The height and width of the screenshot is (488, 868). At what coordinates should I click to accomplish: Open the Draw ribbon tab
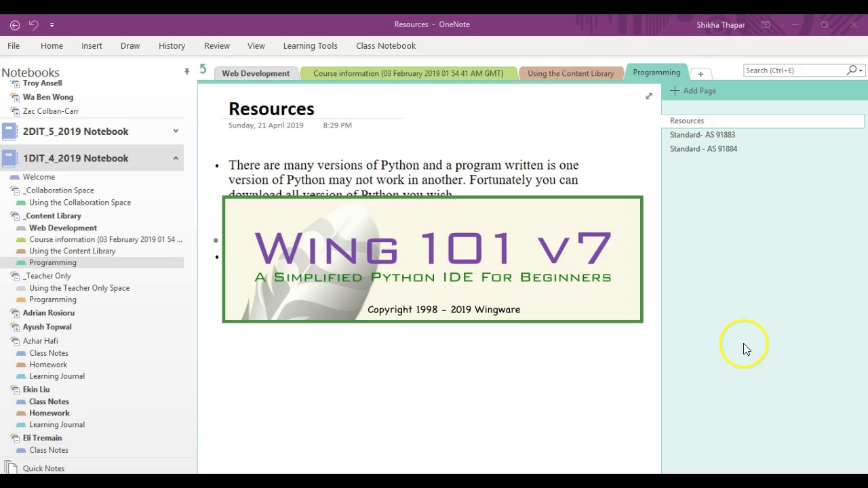(130, 45)
